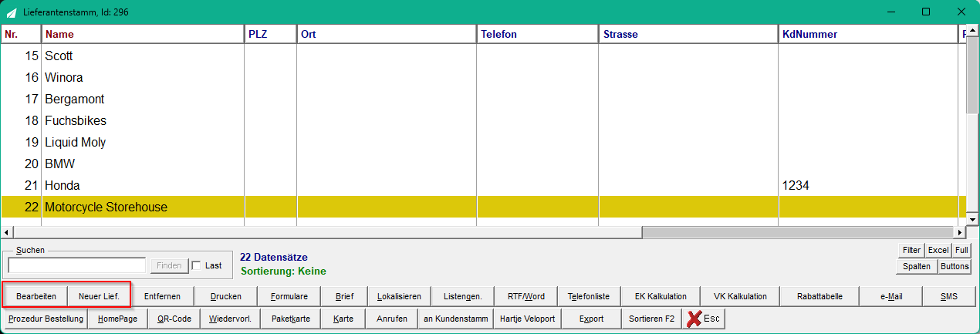Click the Finden button

click(169, 265)
